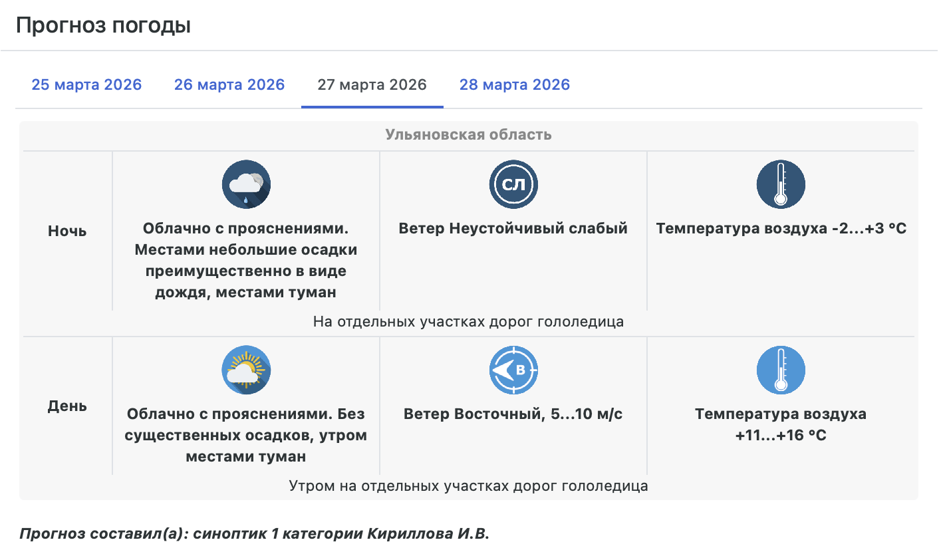Go to the 28 марта 2026 tab
Image resolution: width=939 pixels, height=560 pixels.
tap(515, 85)
